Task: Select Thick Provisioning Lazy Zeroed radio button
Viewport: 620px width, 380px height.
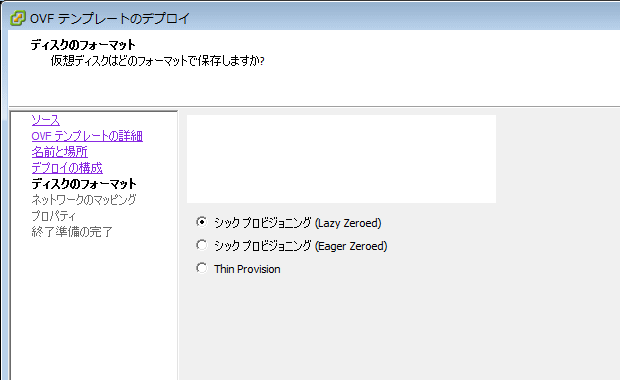Action: pos(202,222)
